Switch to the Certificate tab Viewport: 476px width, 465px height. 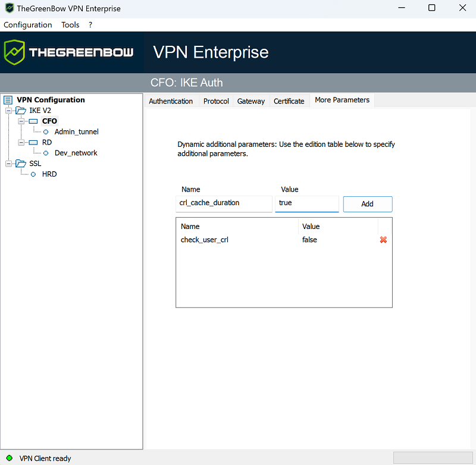(x=289, y=101)
